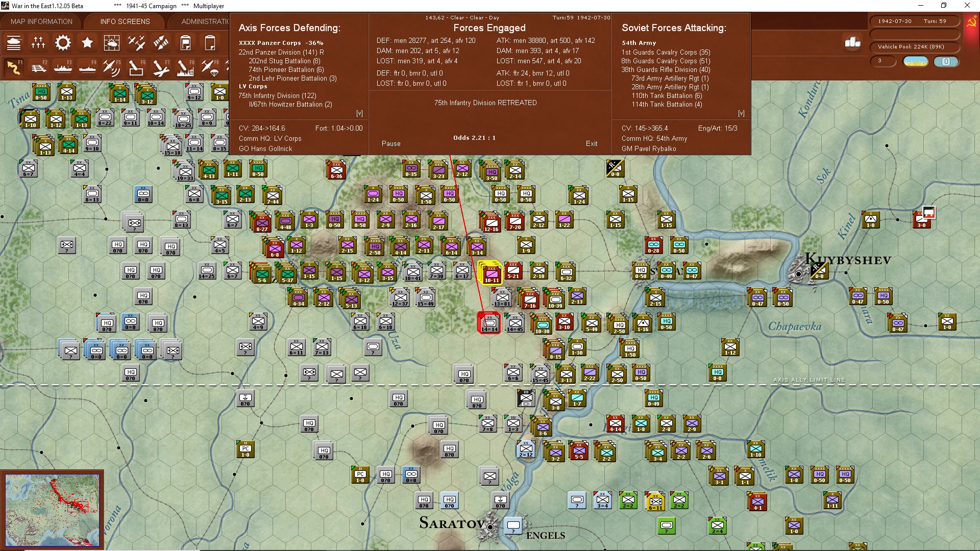
Task: Switch to the Map Information tab
Action: coord(41,21)
